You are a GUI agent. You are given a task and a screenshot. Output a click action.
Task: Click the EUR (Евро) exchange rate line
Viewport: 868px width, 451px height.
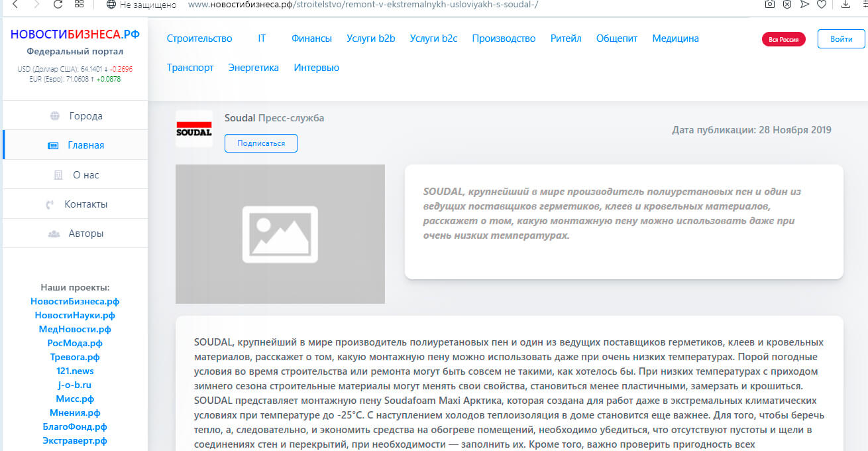[x=75, y=79]
